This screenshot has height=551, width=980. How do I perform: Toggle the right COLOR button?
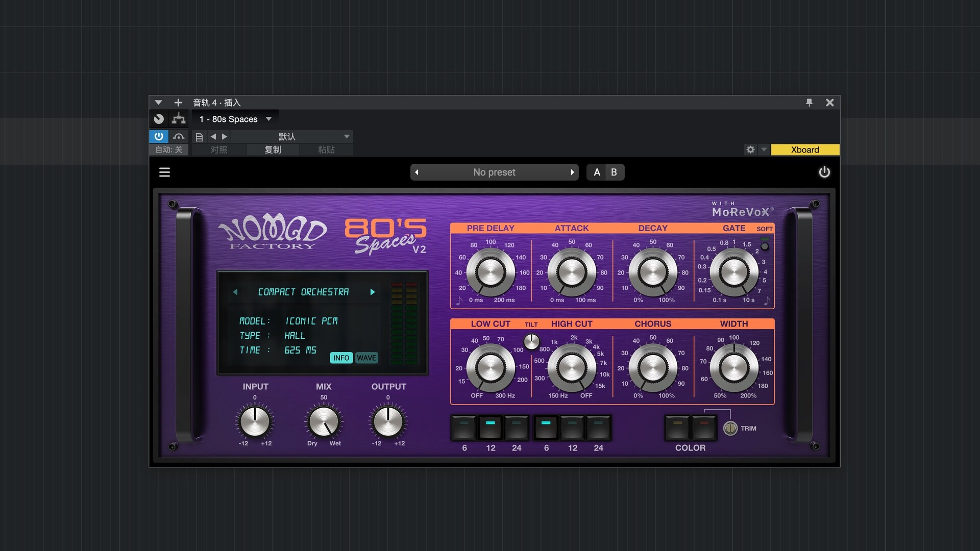[704, 428]
